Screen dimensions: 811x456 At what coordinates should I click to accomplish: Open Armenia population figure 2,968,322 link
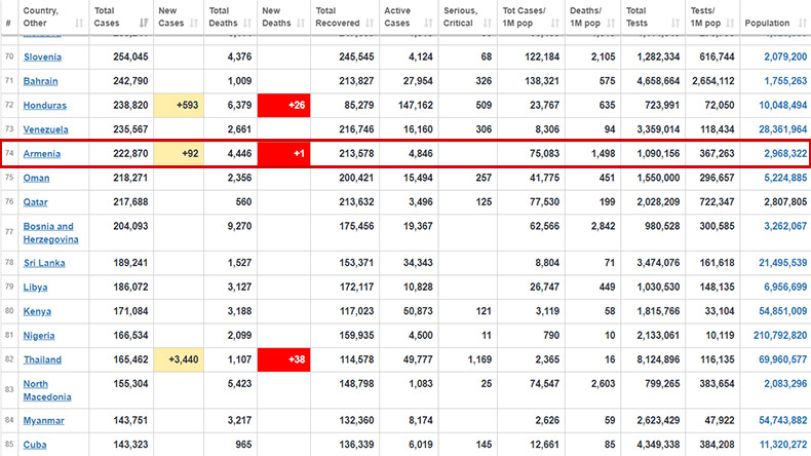[785, 154]
